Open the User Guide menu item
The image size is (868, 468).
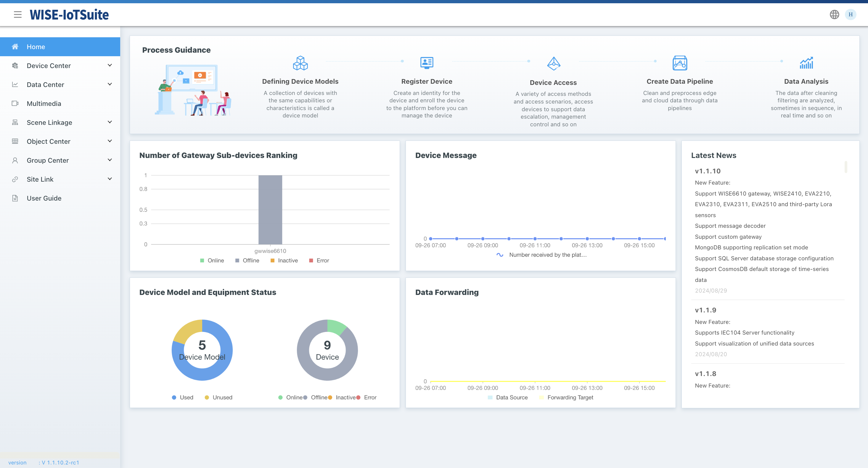coord(60,198)
